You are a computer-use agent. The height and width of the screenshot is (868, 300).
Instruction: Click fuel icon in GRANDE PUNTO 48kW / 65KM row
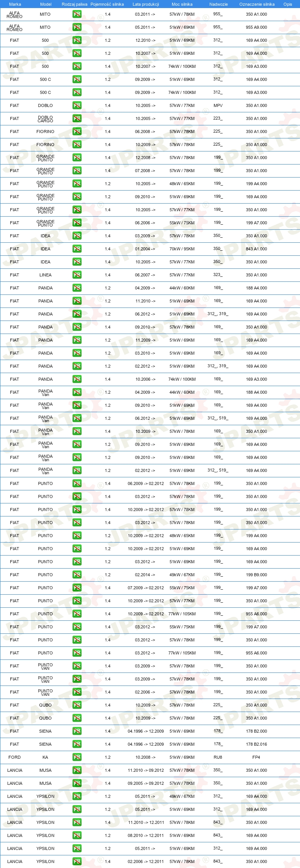coord(77,184)
